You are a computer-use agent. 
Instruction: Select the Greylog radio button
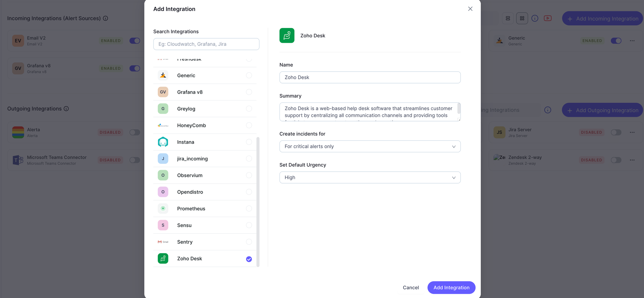249,109
